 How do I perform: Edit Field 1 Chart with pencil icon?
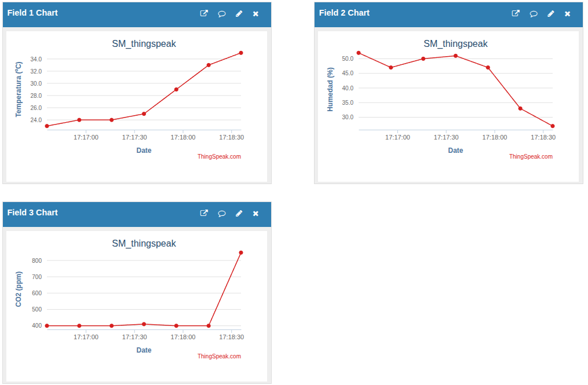pos(239,14)
